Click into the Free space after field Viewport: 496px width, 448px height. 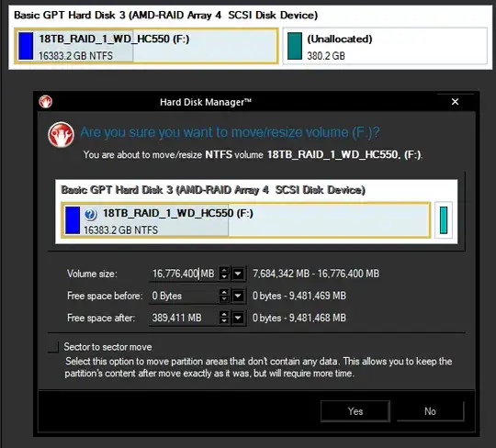(184, 318)
